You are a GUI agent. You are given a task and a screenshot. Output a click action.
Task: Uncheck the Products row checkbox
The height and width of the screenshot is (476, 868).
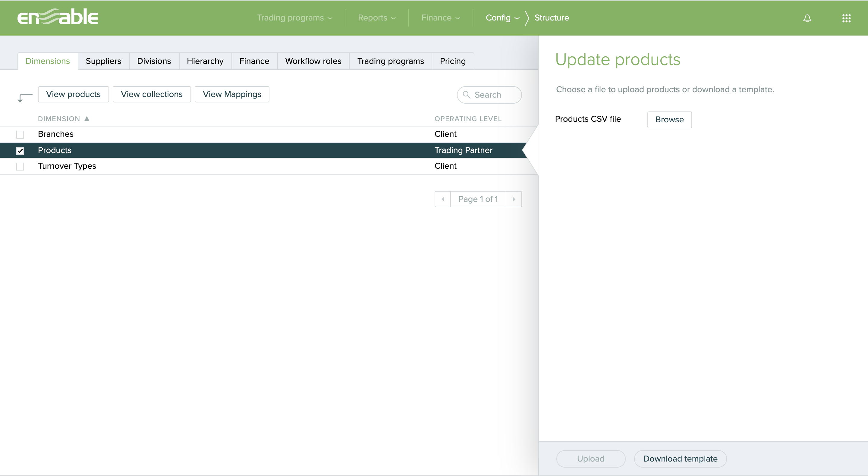point(20,151)
